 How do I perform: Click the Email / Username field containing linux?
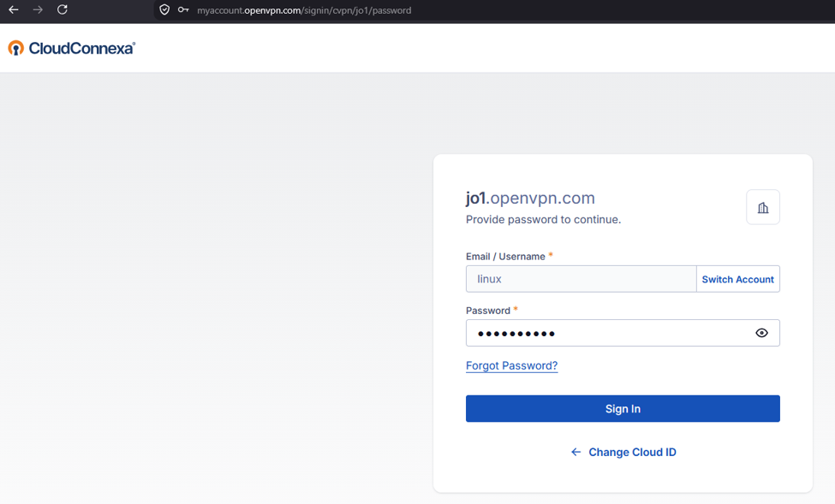click(581, 279)
